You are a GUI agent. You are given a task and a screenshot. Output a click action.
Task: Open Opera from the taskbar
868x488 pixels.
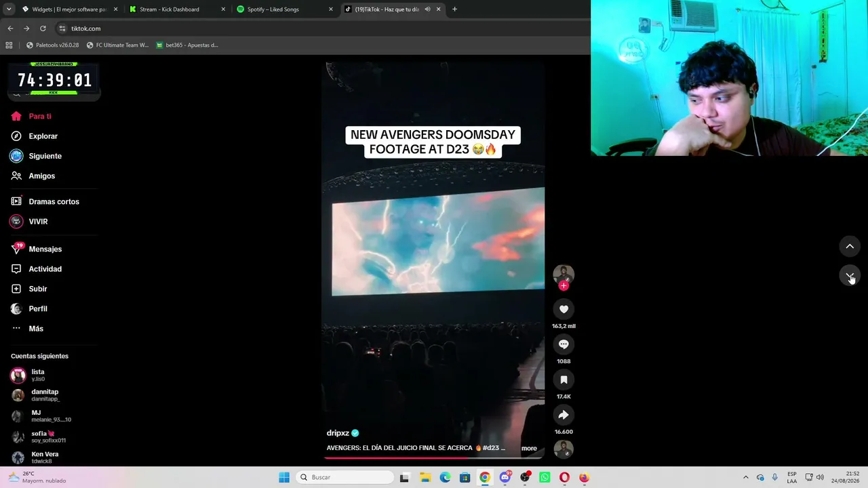pos(564,477)
